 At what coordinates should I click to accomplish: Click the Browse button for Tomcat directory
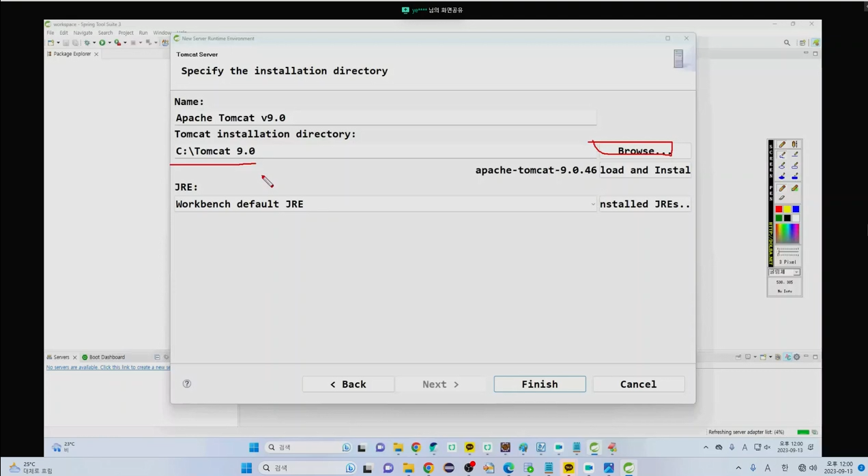click(645, 151)
